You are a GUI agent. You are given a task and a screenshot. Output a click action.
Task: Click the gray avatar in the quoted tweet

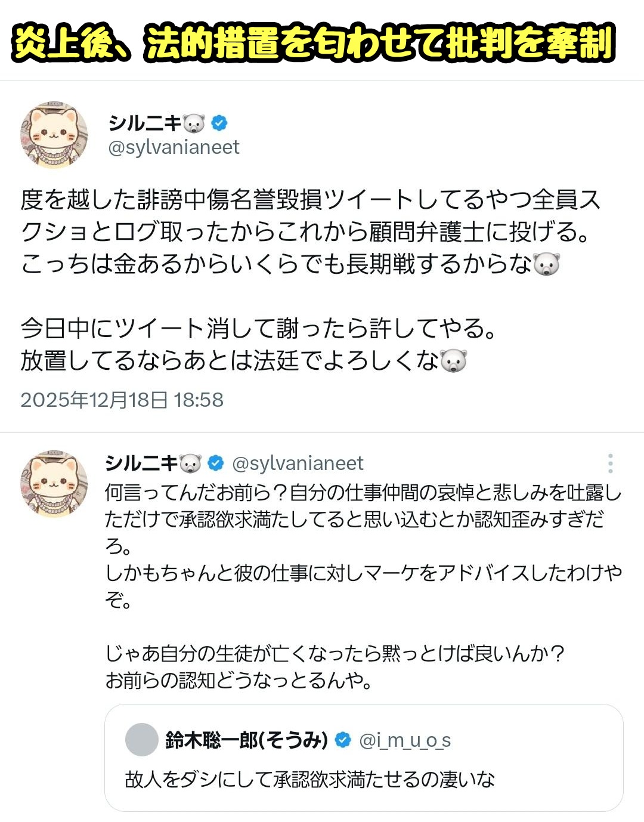(141, 740)
